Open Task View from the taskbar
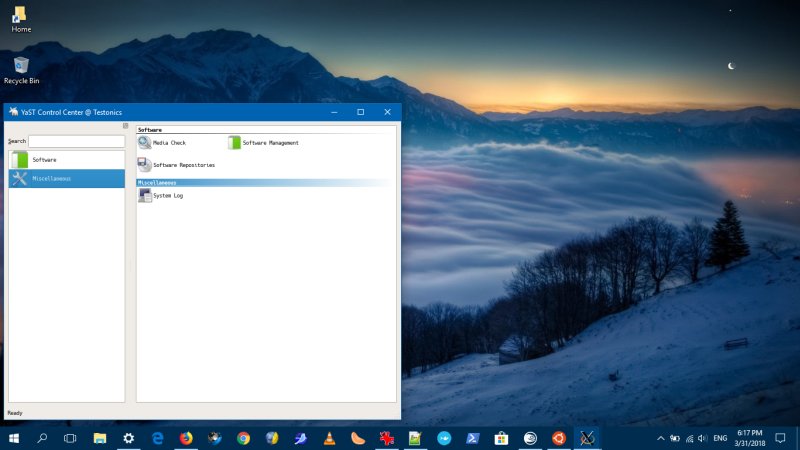 click(70, 438)
